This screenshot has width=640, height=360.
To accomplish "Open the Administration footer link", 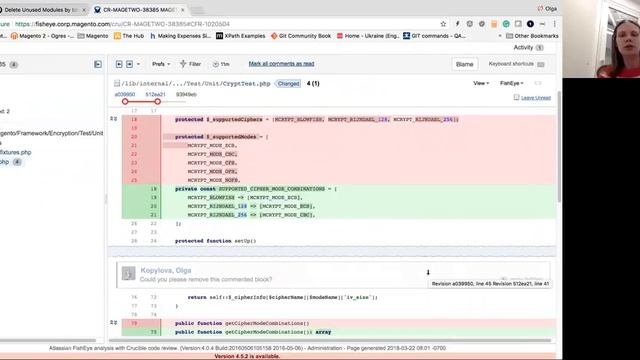I will click(324, 348).
